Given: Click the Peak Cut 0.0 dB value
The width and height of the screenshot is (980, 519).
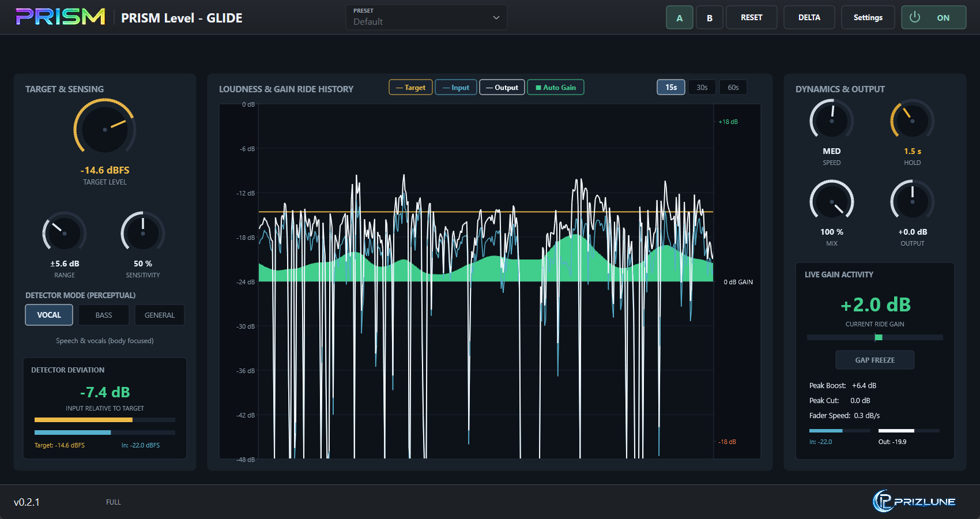Looking at the screenshot, I should [x=860, y=400].
